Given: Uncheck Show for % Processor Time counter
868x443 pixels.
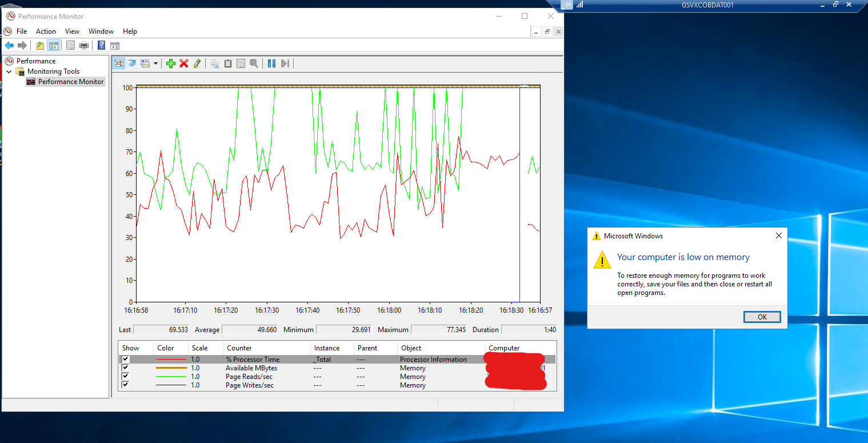Looking at the screenshot, I should pyautogui.click(x=126, y=360).
